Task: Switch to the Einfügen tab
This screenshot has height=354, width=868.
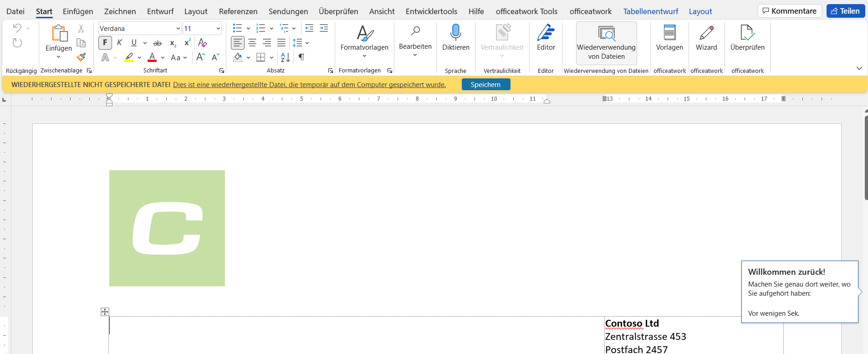Action: [78, 11]
